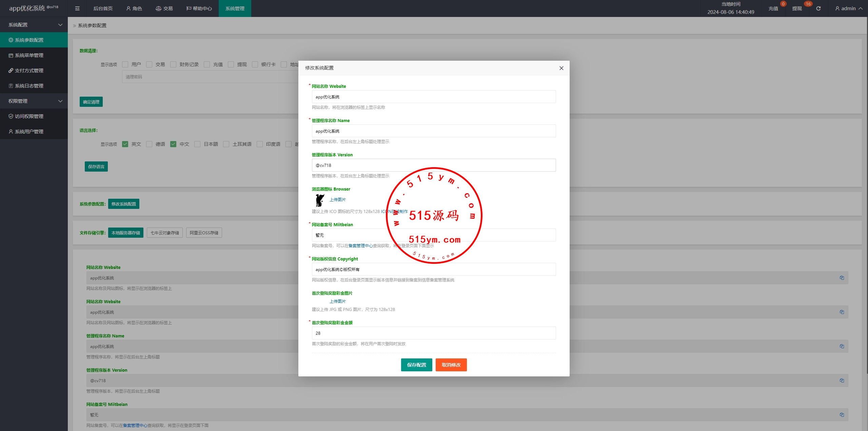
Task: Close the 修改系统配置 dialog
Action: [561, 68]
